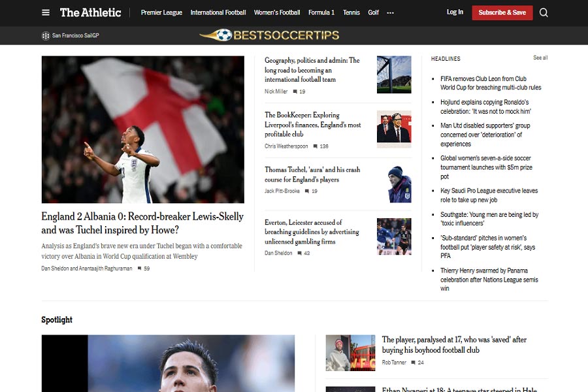
Task: Go to Premier League section
Action: [x=161, y=13]
